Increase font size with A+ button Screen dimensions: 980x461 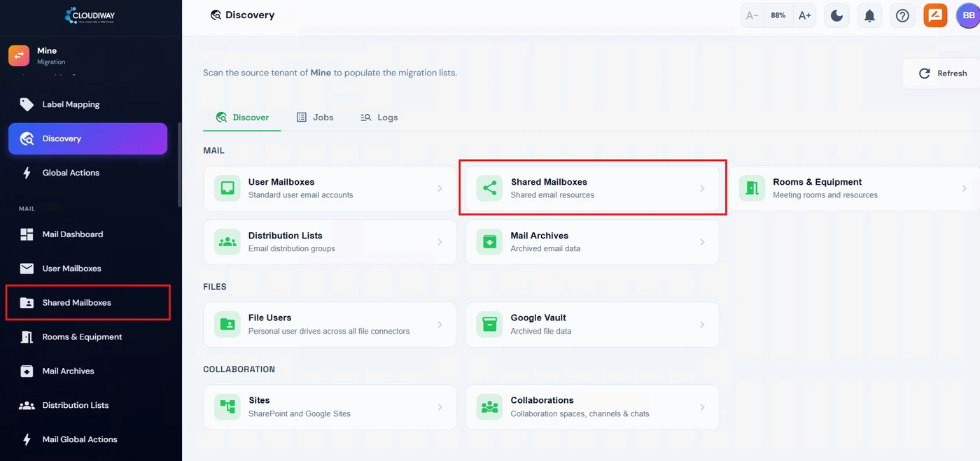pos(805,15)
